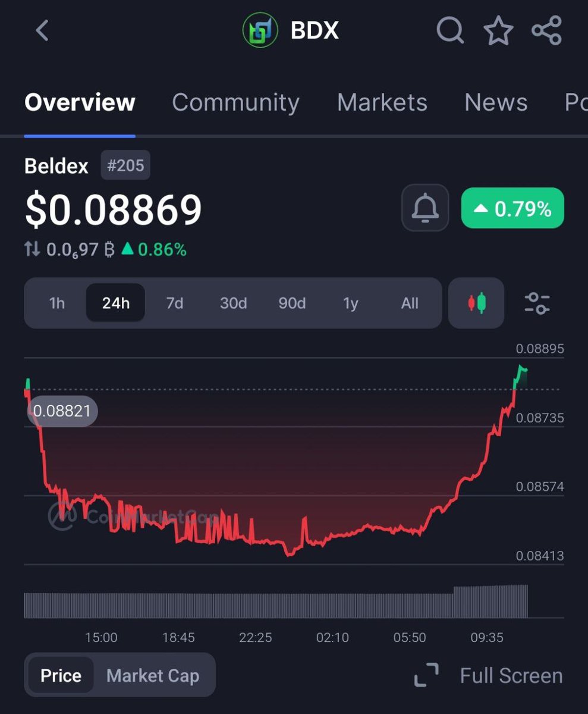Viewport: 588px width, 714px height.
Task: Tap the 0.08895 axis value
Action: click(540, 349)
